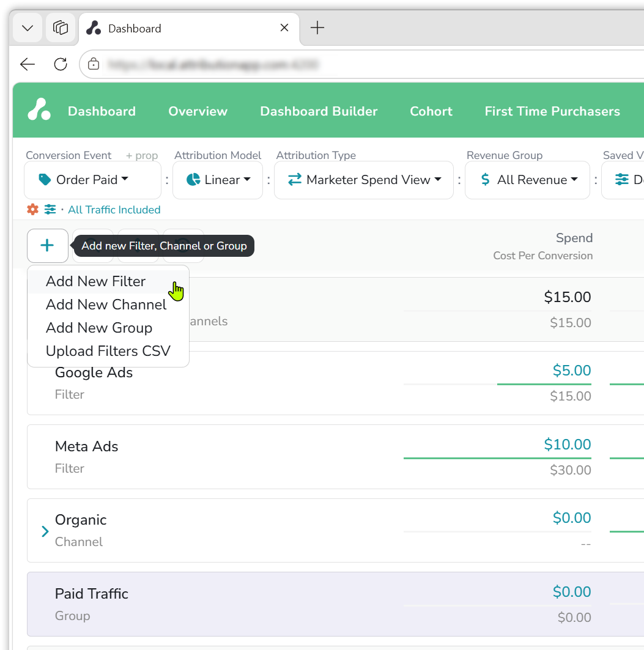Select Upload Filters CSV menu item
The width and height of the screenshot is (644, 650).
click(x=108, y=351)
